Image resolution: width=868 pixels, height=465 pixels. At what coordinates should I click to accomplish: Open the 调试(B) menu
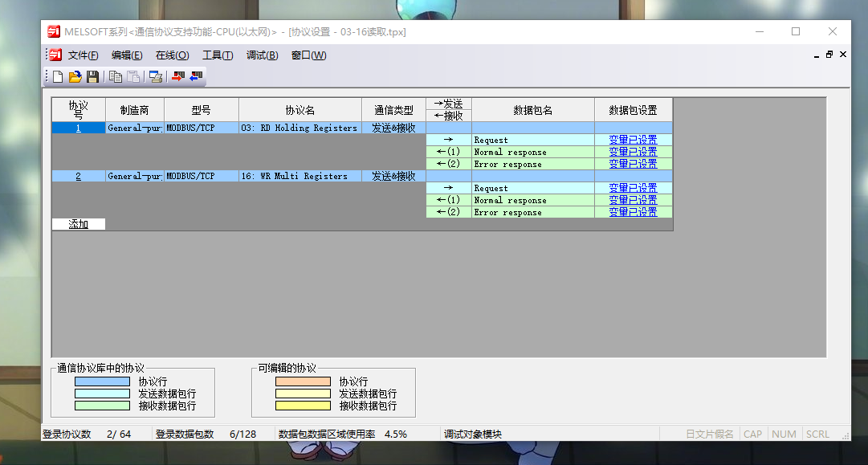tap(262, 55)
